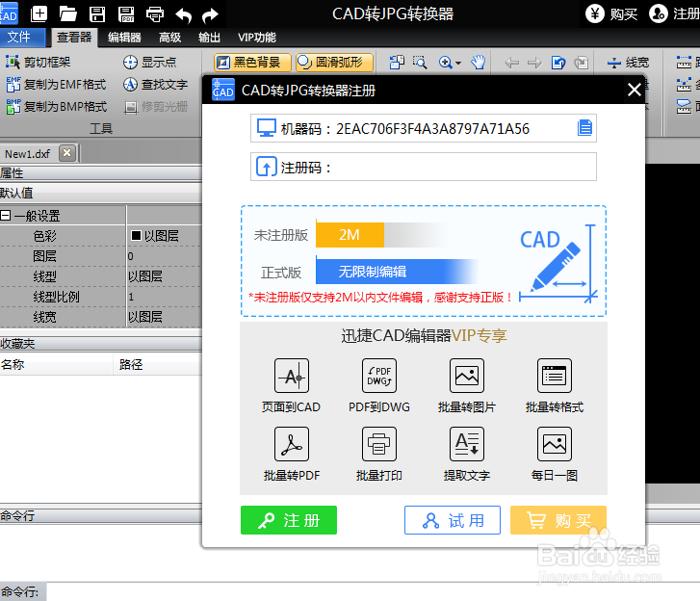Close the New1.dxf document tab

point(67,153)
